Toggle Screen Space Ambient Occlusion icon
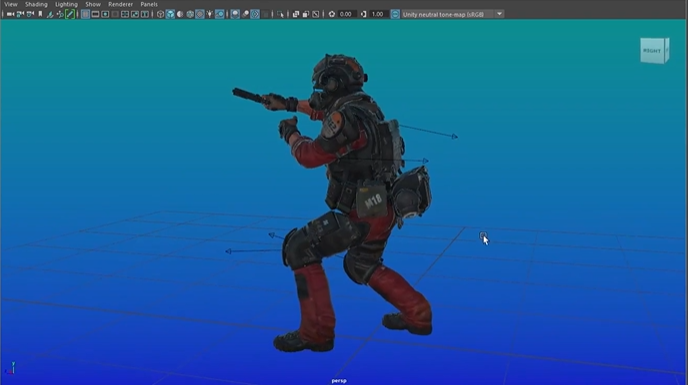The width and height of the screenshot is (688, 385). 235,14
